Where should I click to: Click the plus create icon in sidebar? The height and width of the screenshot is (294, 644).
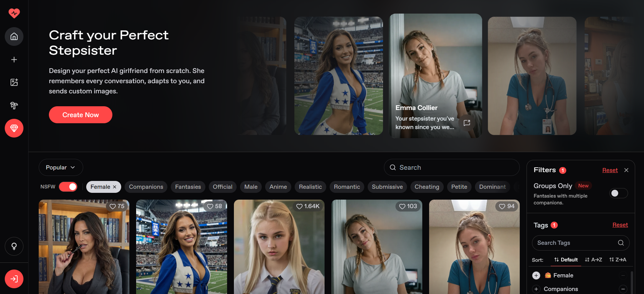coord(14,60)
